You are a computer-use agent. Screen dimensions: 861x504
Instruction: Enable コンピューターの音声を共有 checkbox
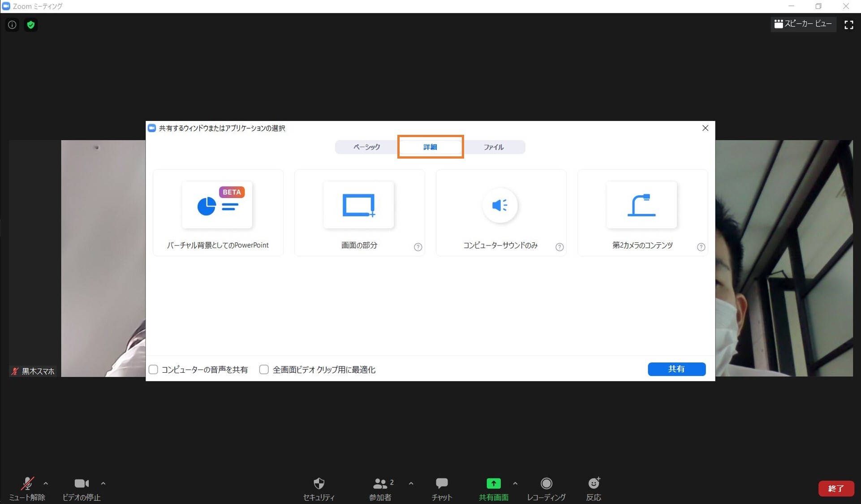(153, 369)
